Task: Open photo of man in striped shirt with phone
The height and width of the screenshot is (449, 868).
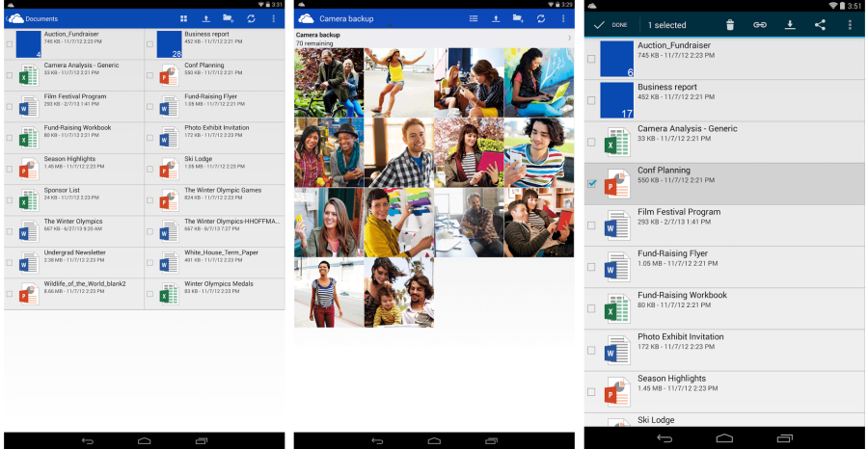Action: [538, 152]
